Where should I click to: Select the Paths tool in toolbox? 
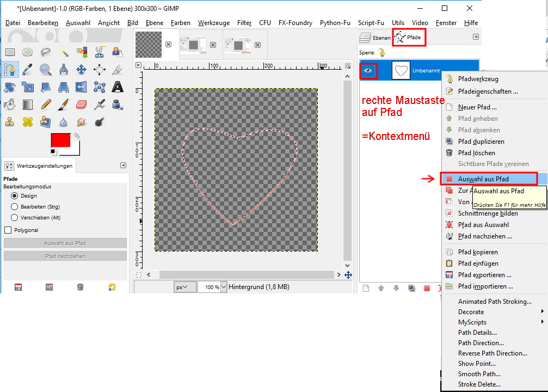[x=10, y=70]
